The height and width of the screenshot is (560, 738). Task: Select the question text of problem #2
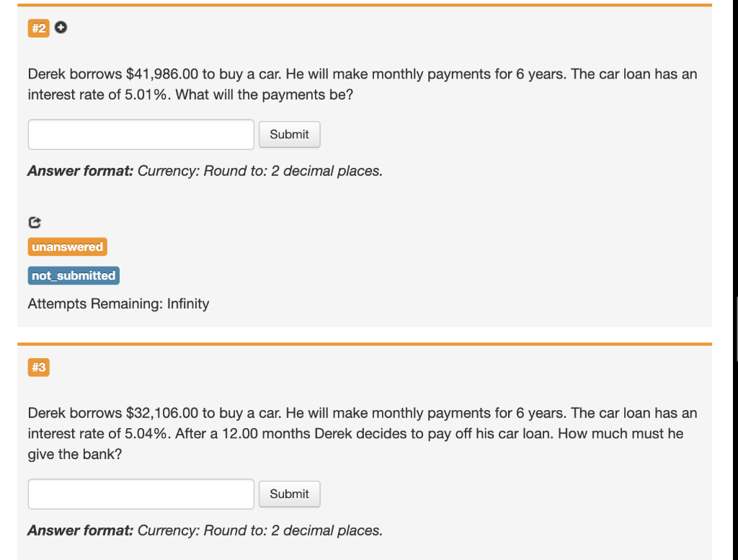(360, 84)
